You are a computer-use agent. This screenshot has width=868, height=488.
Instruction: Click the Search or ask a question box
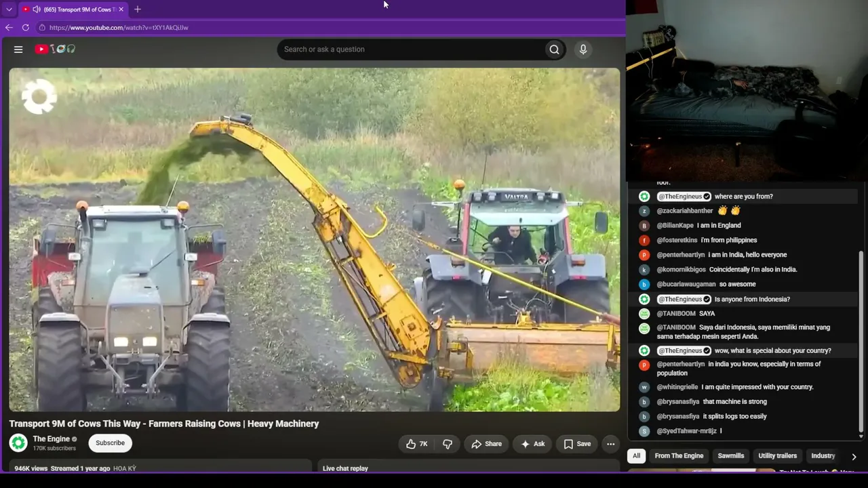(x=411, y=49)
